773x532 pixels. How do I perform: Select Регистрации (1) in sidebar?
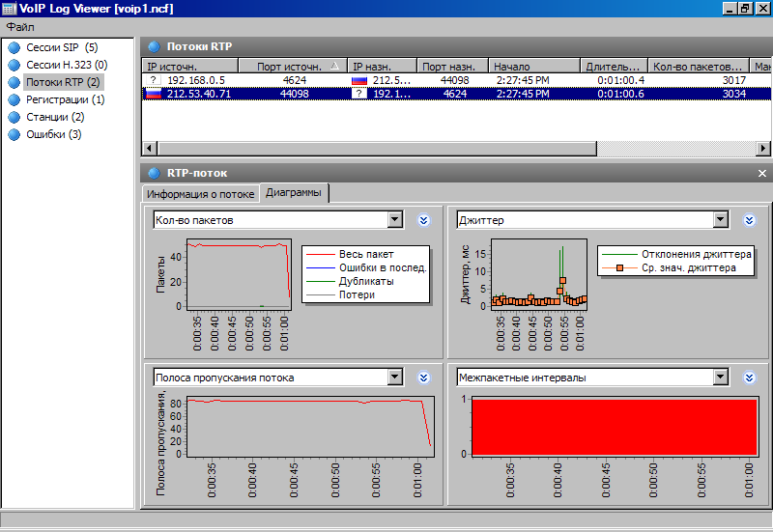[x=65, y=99]
